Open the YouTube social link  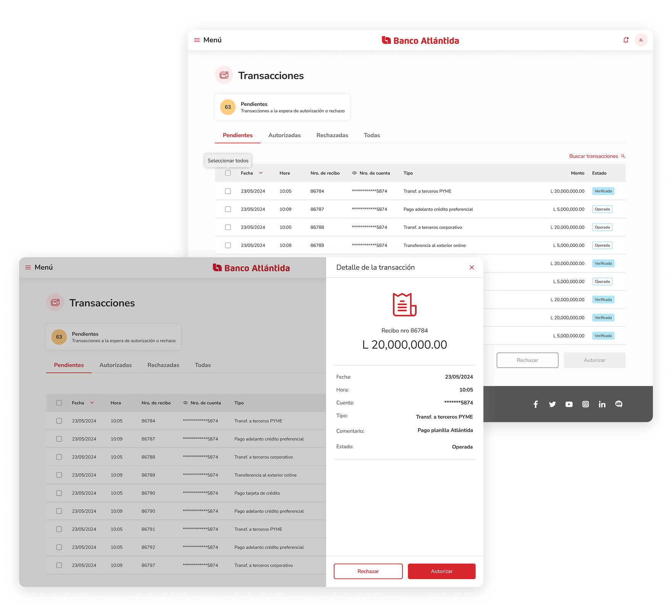pos(569,404)
